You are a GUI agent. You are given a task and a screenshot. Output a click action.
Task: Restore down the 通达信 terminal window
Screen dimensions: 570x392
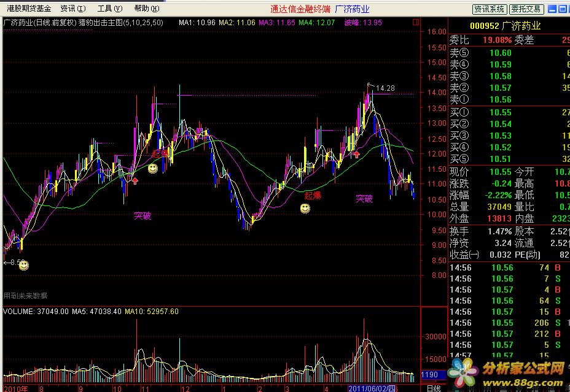pos(562,9)
